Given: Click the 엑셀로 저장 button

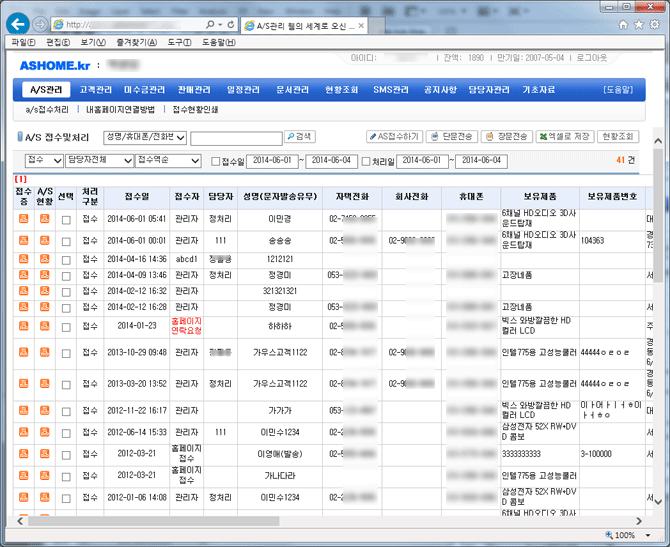Looking at the screenshot, I should click(564, 136).
